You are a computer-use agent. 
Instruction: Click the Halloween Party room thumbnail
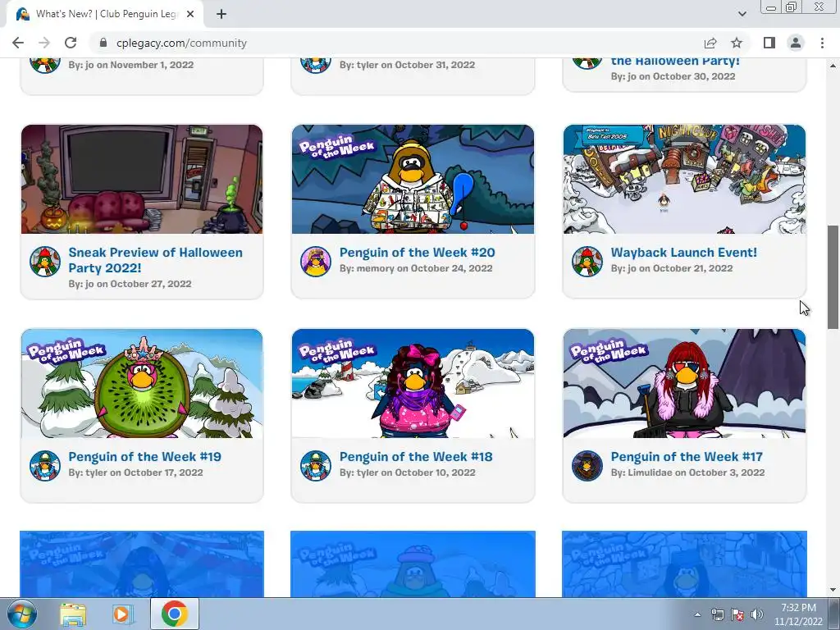[142, 179]
